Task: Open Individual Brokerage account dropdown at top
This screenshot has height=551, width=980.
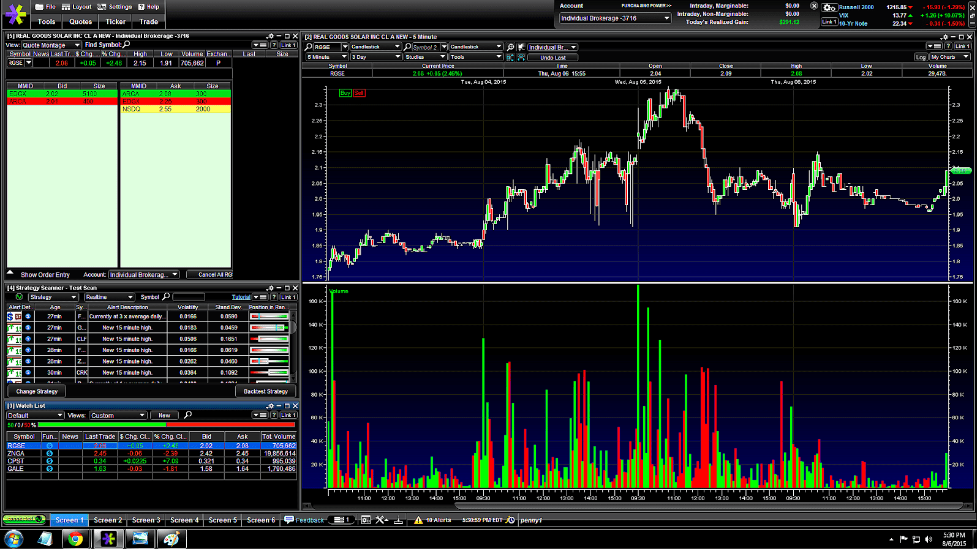Action: (x=615, y=18)
